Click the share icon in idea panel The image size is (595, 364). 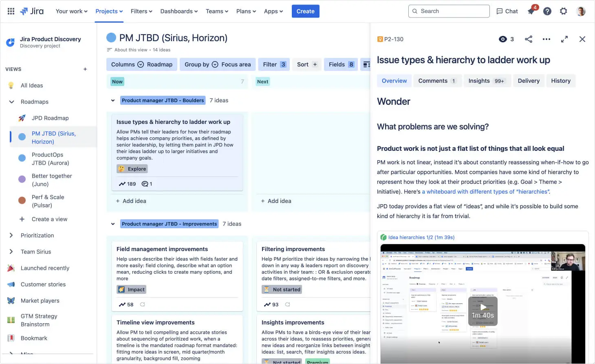pyautogui.click(x=529, y=39)
